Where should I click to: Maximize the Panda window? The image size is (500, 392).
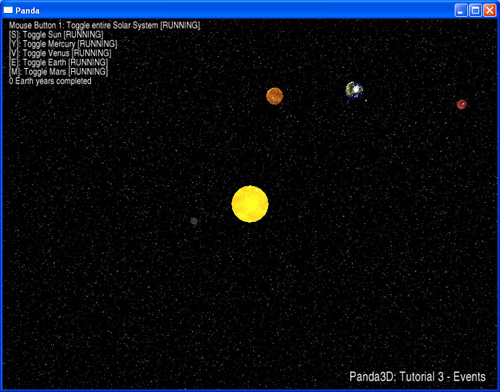(x=475, y=10)
